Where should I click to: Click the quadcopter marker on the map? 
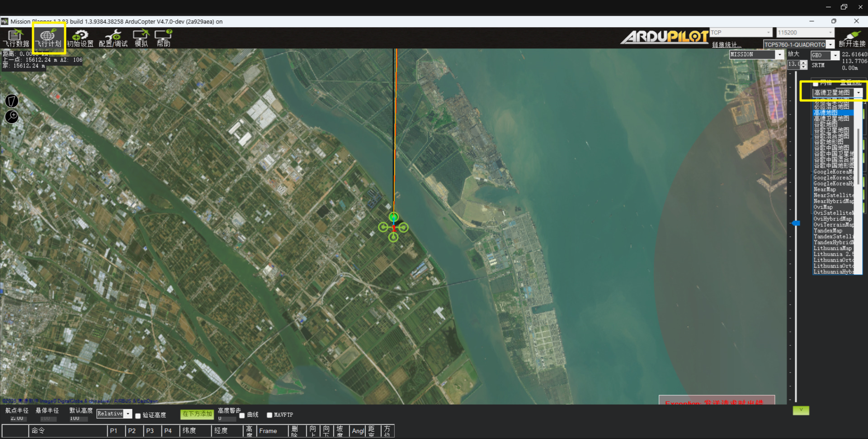pyautogui.click(x=393, y=227)
